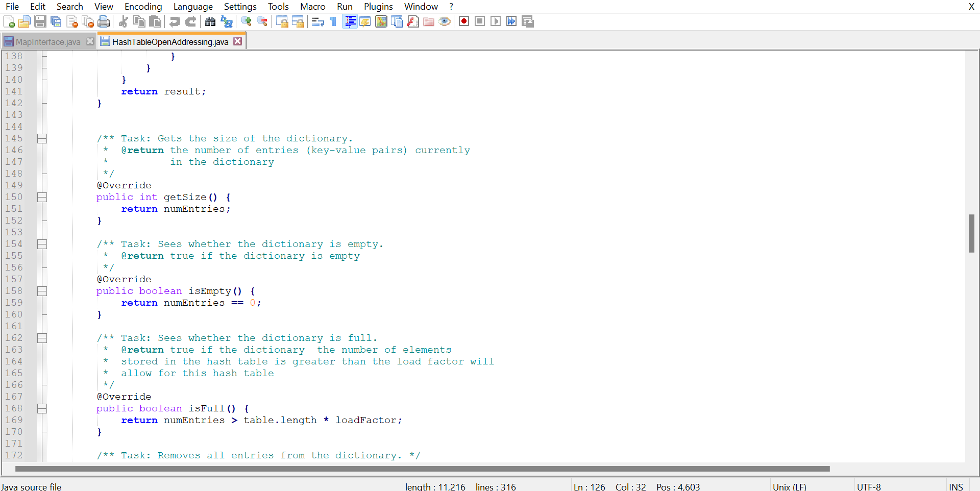Enable file monitoring with the eye icon
The image size is (980, 491).
(x=445, y=21)
